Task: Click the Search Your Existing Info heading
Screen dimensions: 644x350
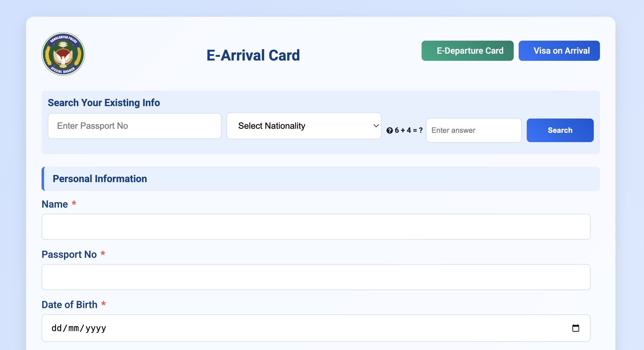Action: point(104,103)
